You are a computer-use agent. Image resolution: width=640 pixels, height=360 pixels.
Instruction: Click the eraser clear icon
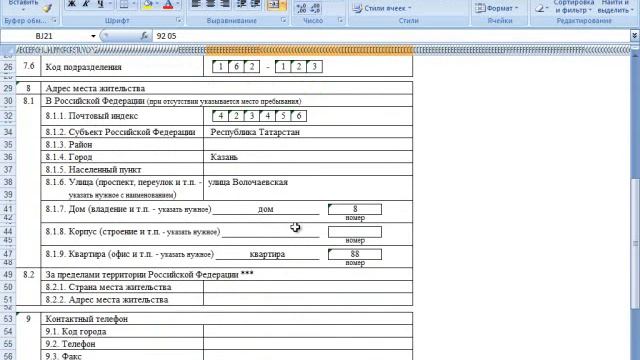coord(540,8)
